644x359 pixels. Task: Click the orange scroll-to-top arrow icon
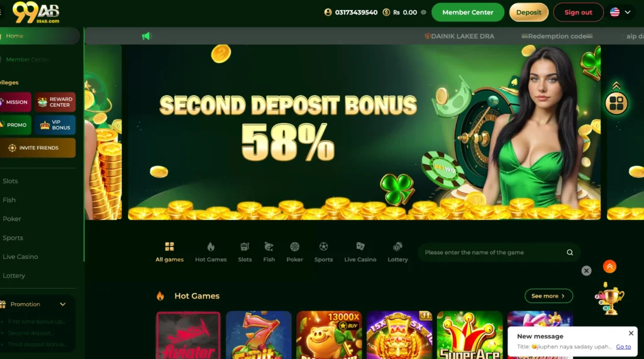pos(609,267)
